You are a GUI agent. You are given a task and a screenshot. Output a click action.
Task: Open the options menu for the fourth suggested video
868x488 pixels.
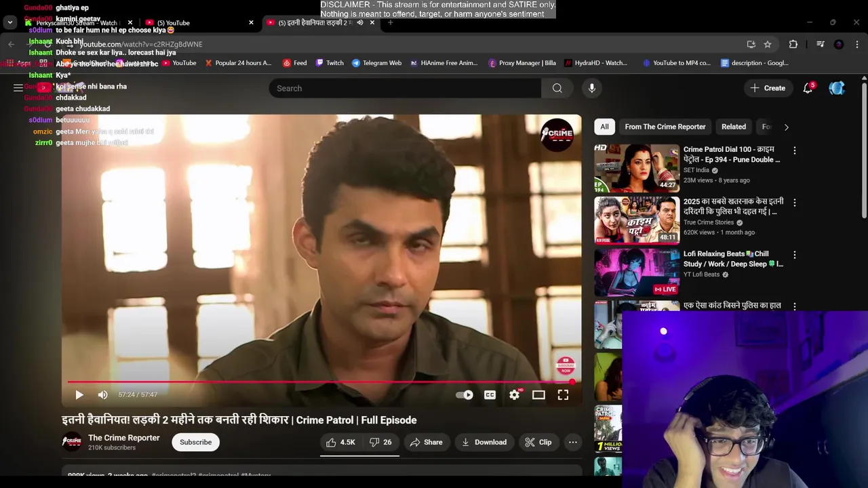[x=795, y=306]
